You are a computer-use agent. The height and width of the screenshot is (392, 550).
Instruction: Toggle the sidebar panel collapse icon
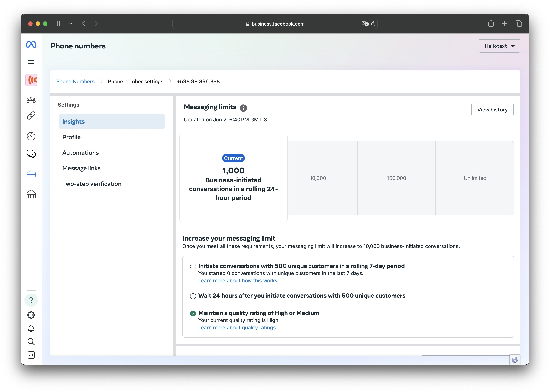31,355
